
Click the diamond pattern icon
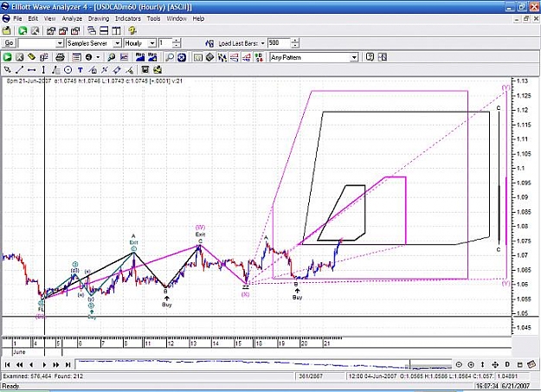point(209,57)
